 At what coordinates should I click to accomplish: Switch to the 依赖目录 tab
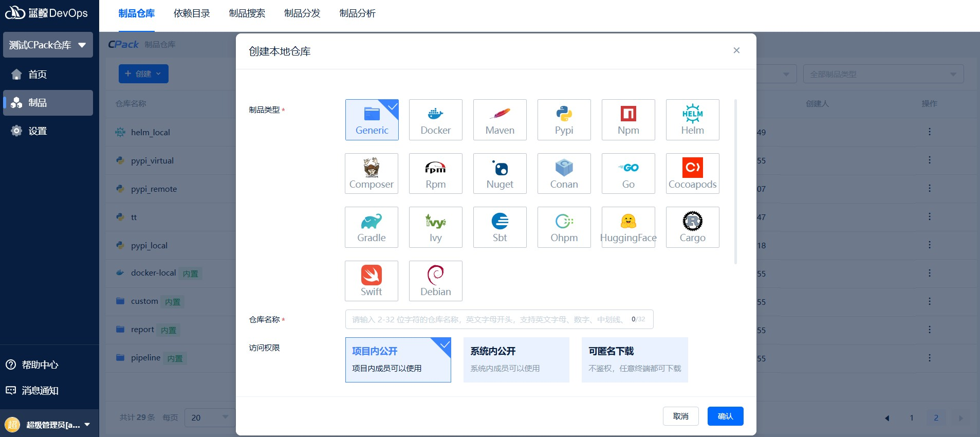click(x=192, y=13)
